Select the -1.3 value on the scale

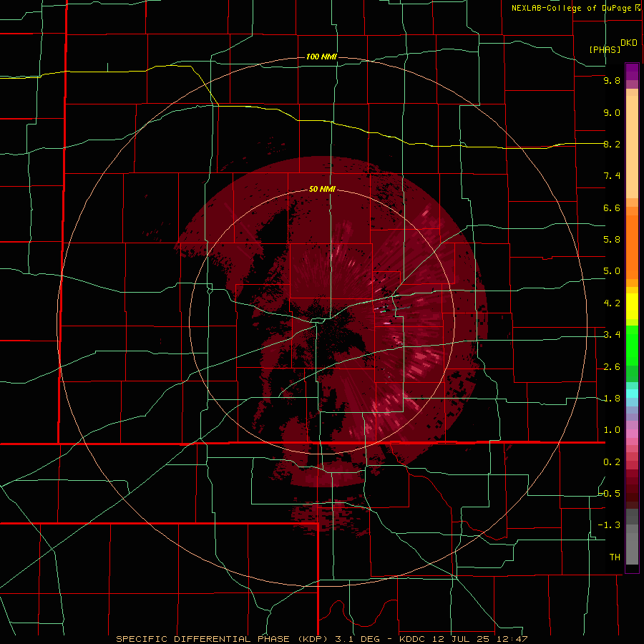pos(610,525)
